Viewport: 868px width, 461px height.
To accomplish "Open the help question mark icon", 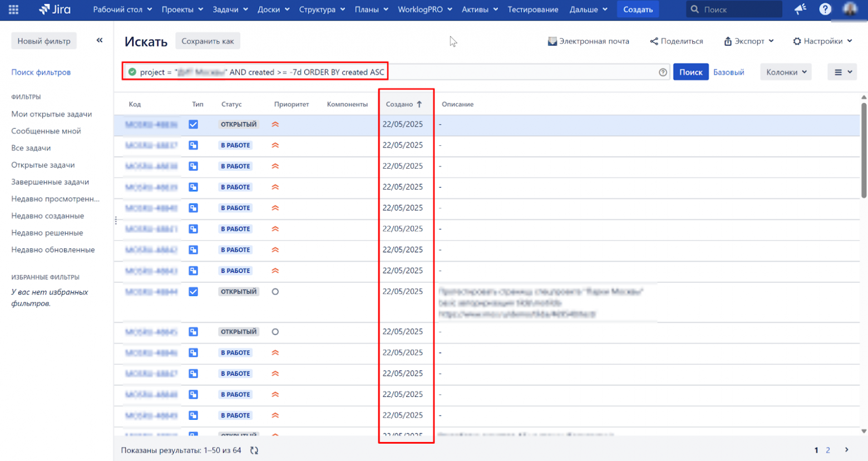I will tap(826, 9).
